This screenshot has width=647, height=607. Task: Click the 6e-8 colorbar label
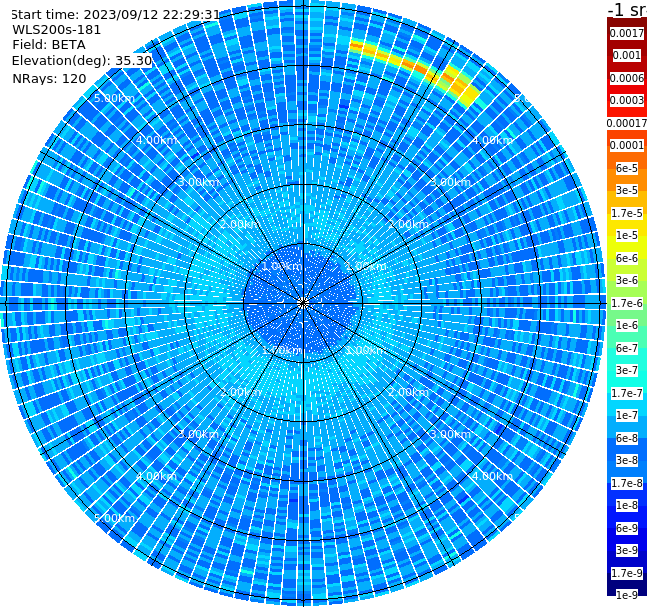(x=627, y=438)
